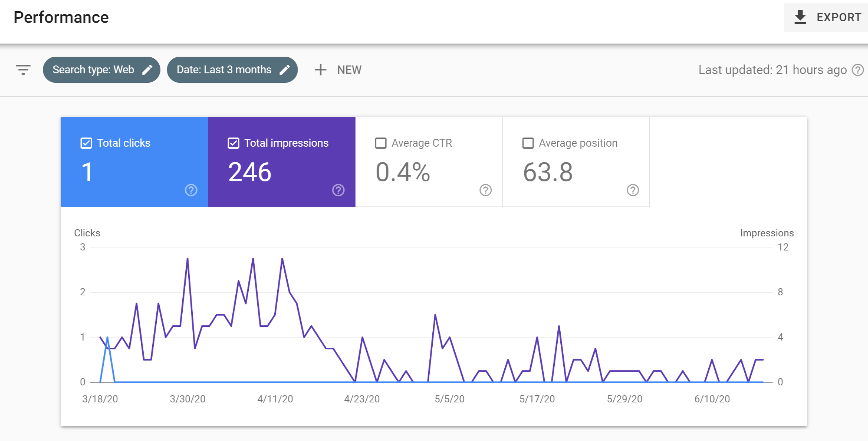Open help icon in Average CTR card
The width and height of the screenshot is (868, 441).
point(486,190)
